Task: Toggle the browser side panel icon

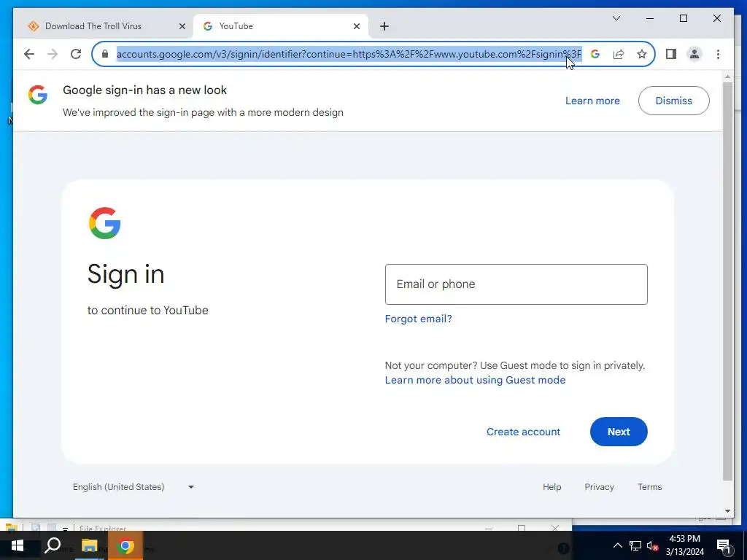Action: click(x=671, y=54)
